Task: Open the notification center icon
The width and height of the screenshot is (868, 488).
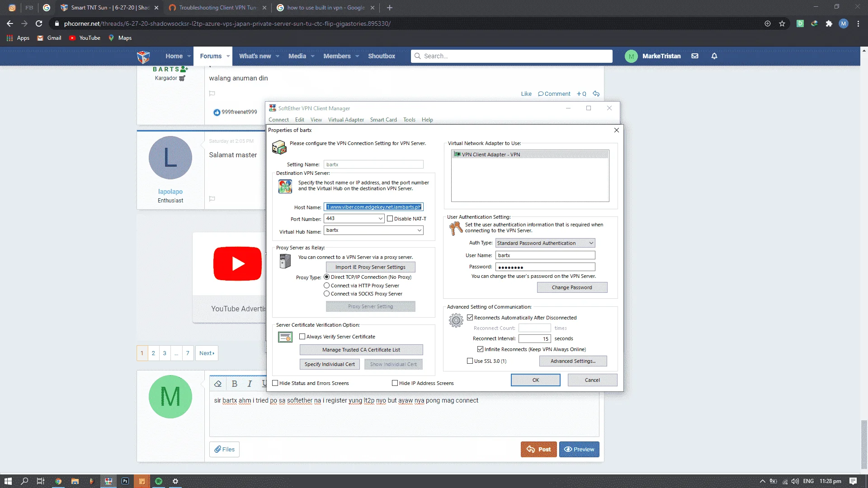Action: click(853, 481)
